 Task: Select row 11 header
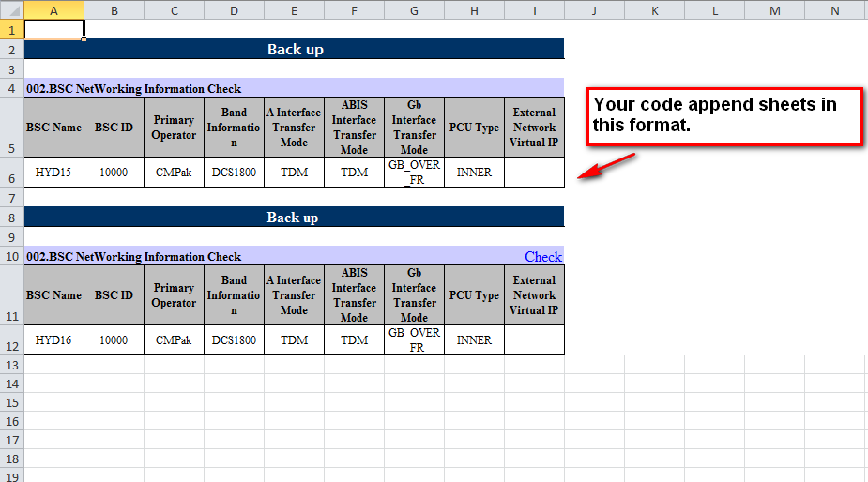[x=11, y=295]
